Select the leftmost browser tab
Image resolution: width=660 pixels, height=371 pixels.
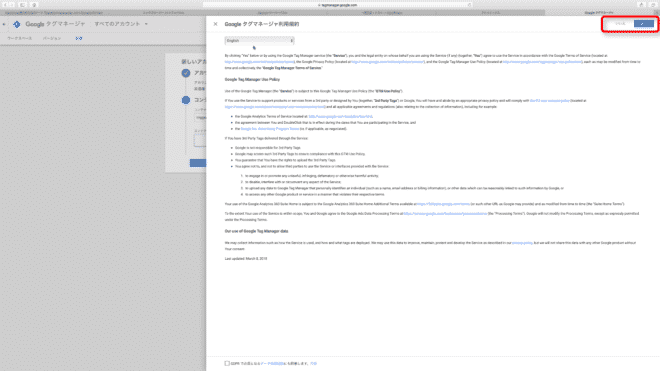(53, 13)
